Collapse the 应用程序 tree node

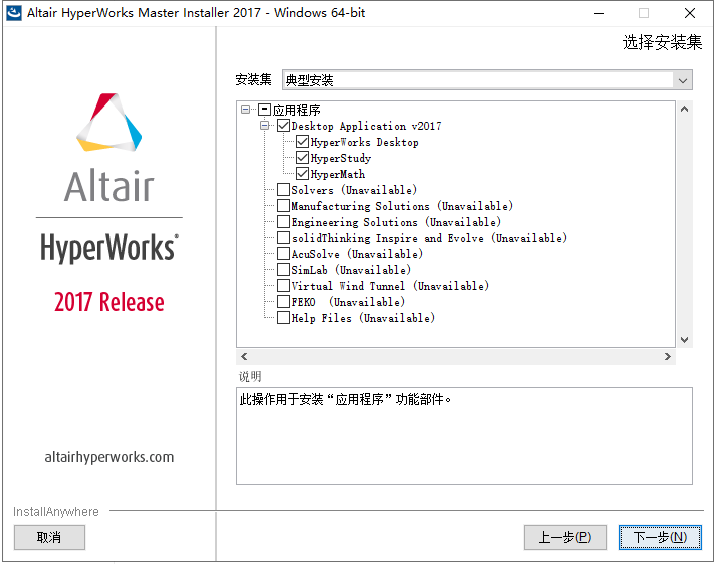(246, 110)
